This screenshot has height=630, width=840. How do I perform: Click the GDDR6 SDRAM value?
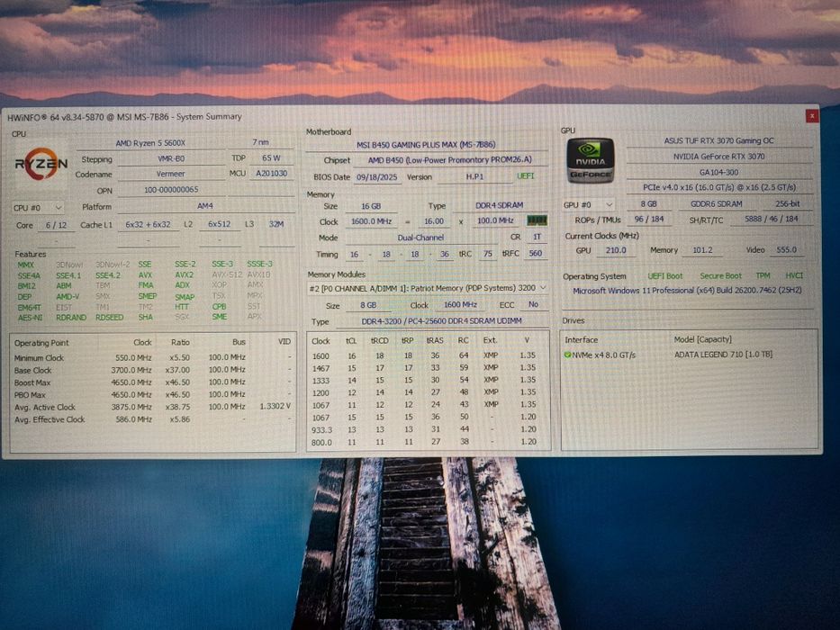(x=717, y=204)
